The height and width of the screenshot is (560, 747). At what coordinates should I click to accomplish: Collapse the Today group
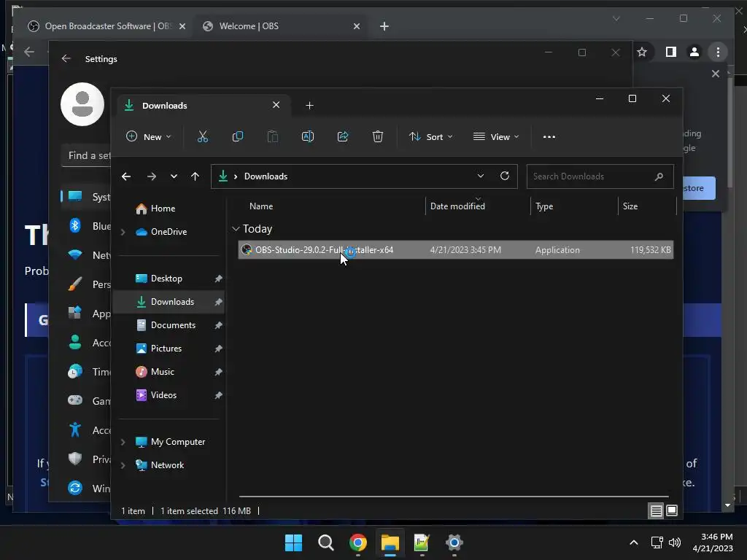click(x=236, y=229)
